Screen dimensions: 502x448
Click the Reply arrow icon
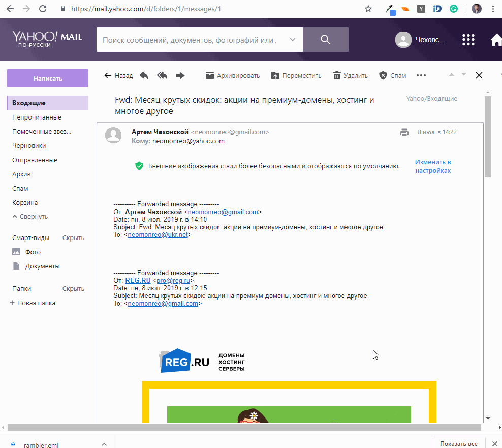(144, 76)
